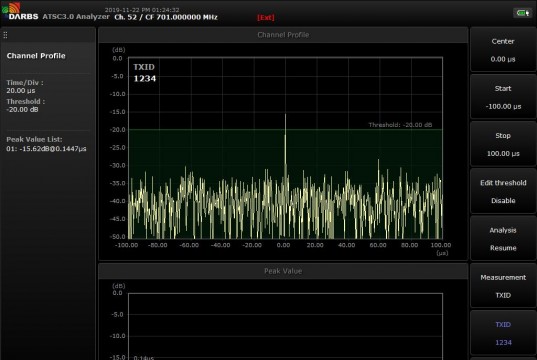
Task: Click the date and time 2019-11-22 display
Action: click(x=142, y=10)
